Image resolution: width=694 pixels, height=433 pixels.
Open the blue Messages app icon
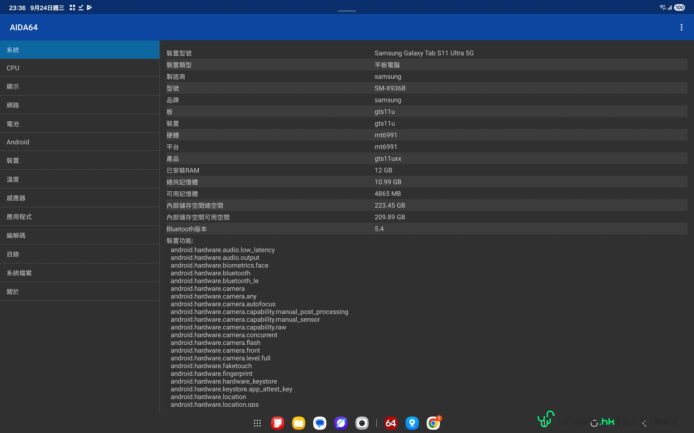coord(320,423)
